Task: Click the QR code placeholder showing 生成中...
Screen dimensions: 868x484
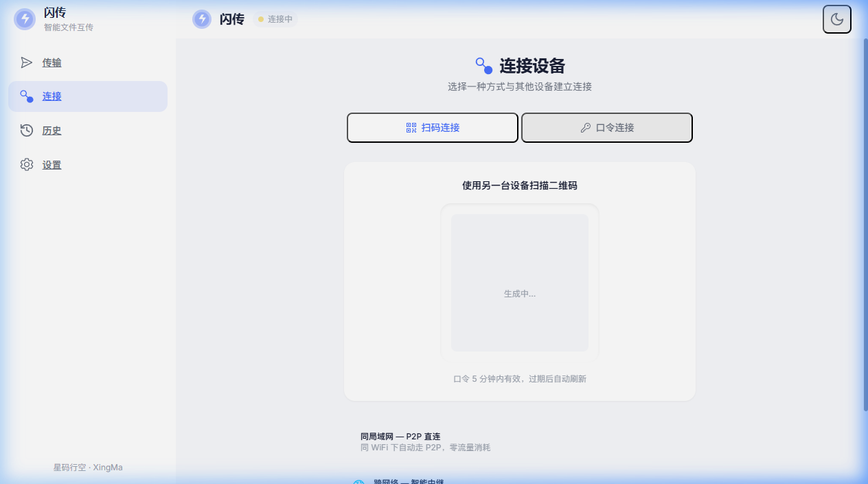Action: [520, 283]
